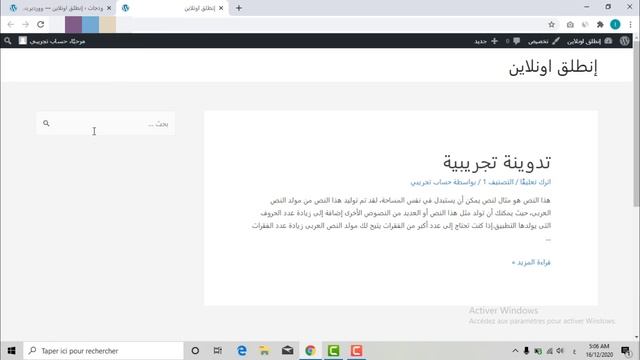Click the site title إنطلق اونلاين heading

(x=553, y=67)
